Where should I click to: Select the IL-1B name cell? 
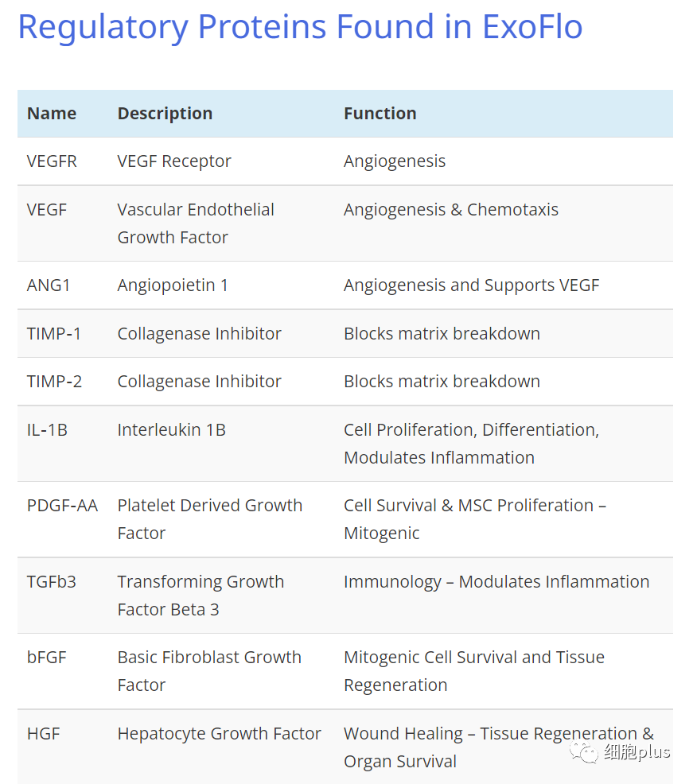(47, 430)
